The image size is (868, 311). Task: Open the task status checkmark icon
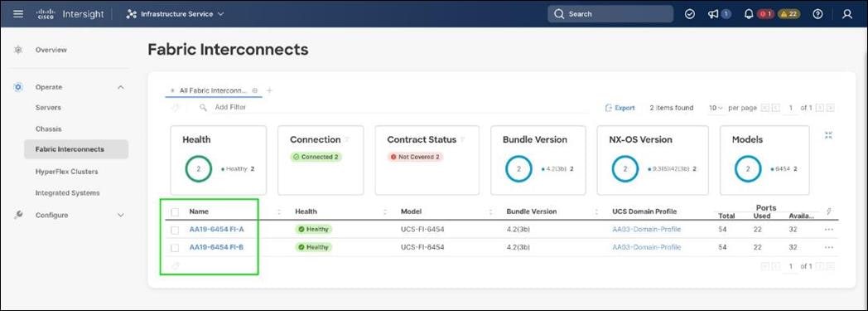(690, 14)
